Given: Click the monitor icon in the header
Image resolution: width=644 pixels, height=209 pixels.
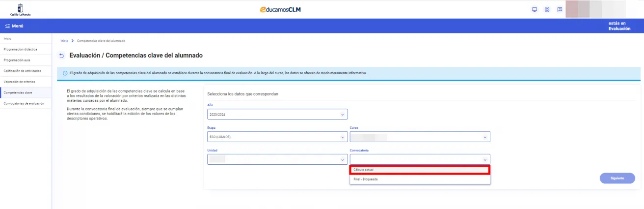Looking at the screenshot, I should click(535, 9).
